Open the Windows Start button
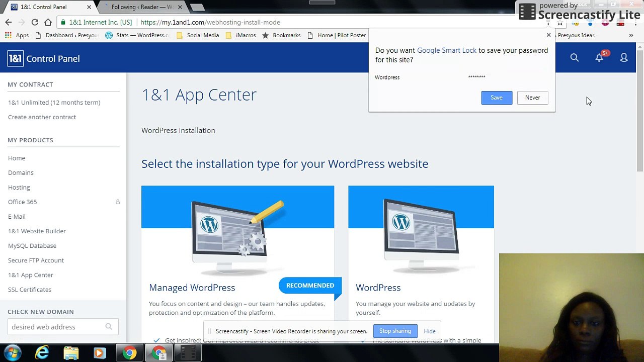644x362 pixels. pyautogui.click(x=12, y=353)
